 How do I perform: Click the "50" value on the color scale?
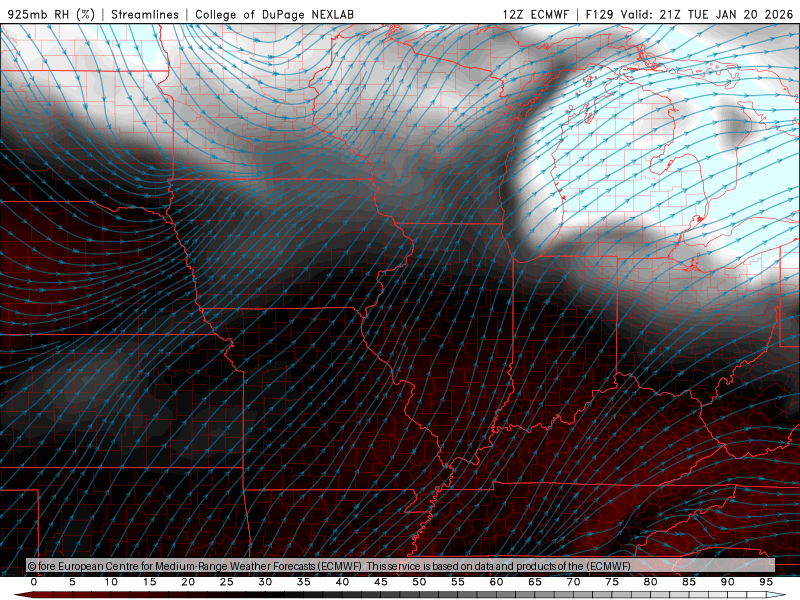[x=419, y=582]
